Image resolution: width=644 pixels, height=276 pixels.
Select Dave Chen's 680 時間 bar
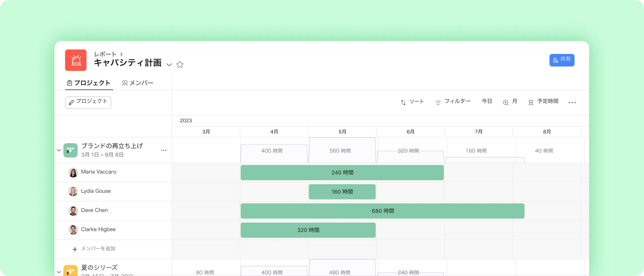(382, 211)
